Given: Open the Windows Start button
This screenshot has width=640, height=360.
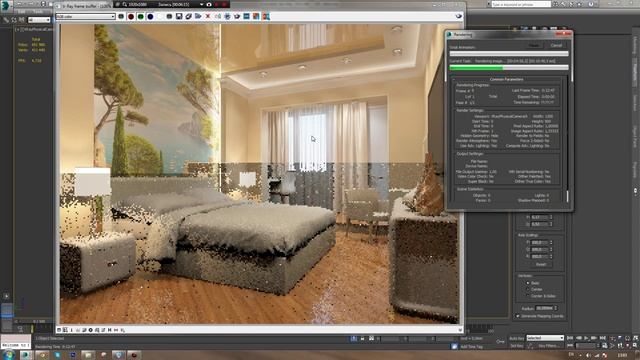Looking at the screenshot, I should tap(8, 355).
